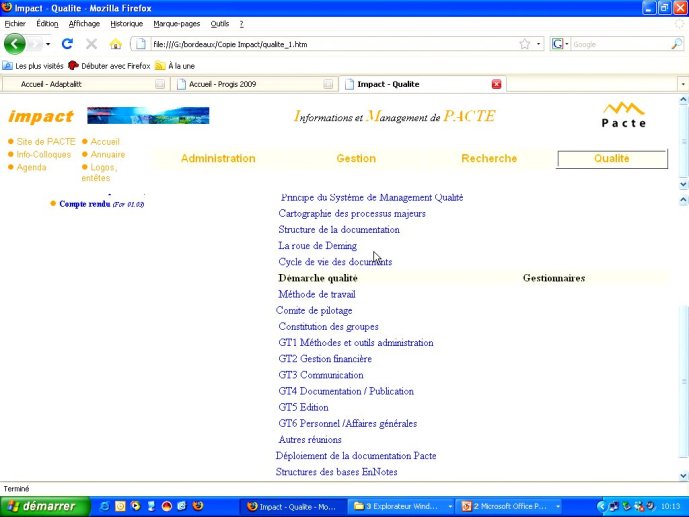Open search engine selection dropdown
This screenshot has height=517, width=689.
[x=567, y=44]
